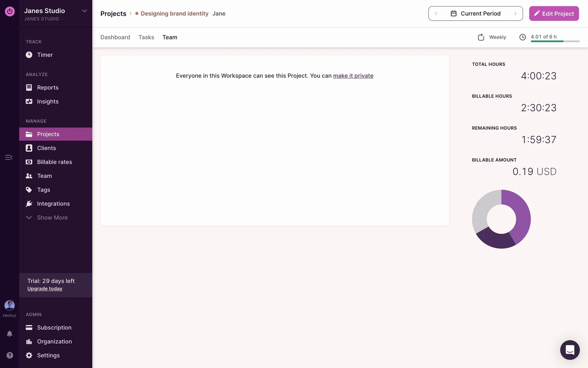The height and width of the screenshot is (368, 588).
Task: Open the chat support bubble
Action: tap(570, 350)
